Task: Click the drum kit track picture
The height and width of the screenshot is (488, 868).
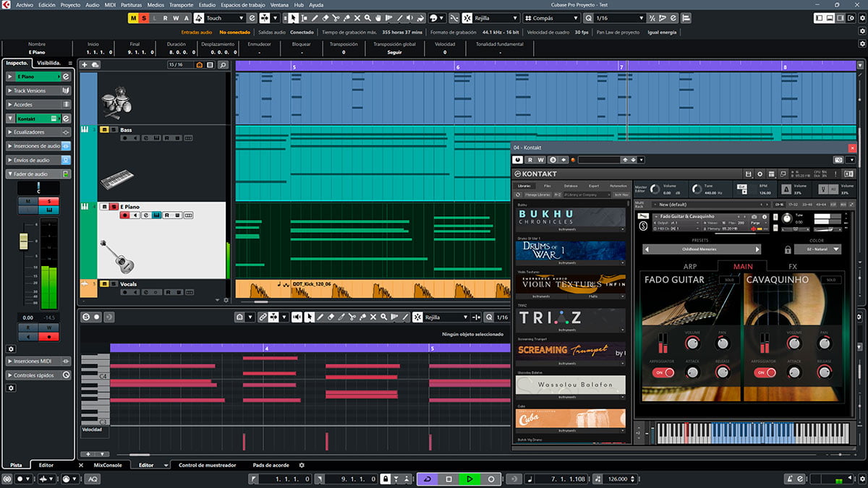Action: (x=116, y=103)
